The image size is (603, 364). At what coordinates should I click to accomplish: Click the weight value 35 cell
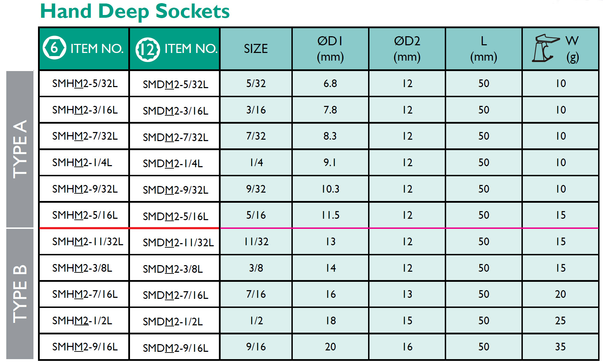(560, 347)
